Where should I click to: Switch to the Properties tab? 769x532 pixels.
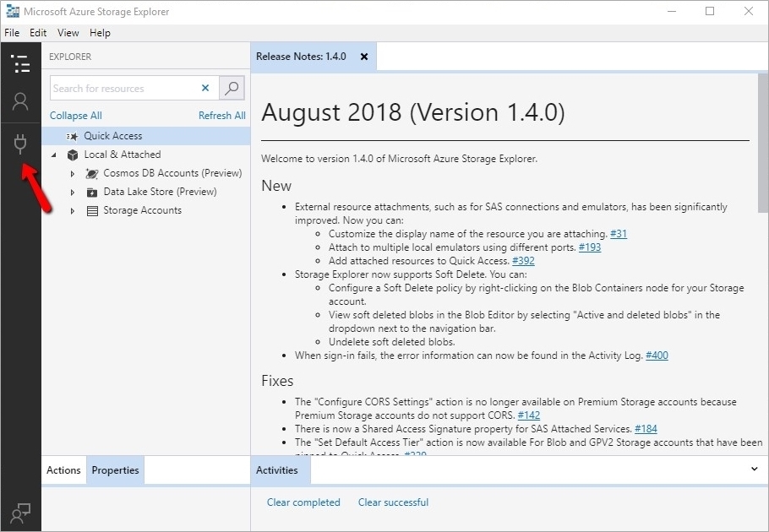115,470
